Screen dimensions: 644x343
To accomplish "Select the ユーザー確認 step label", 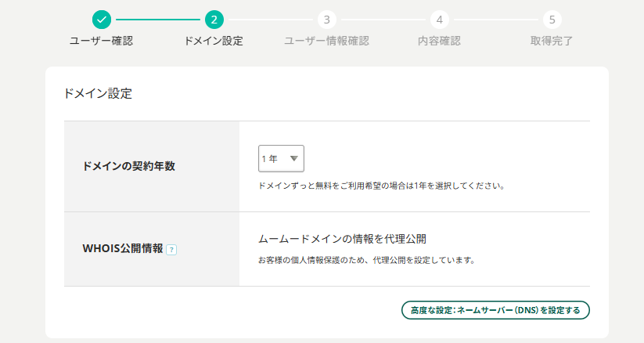I will point(101,41).
